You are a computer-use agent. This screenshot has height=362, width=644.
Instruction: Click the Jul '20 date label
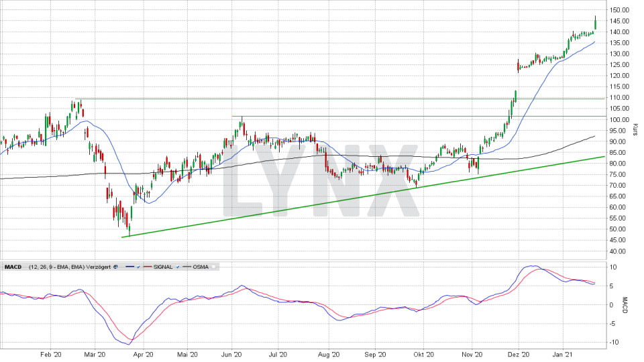pyautogui.click(x=278, y=354)
